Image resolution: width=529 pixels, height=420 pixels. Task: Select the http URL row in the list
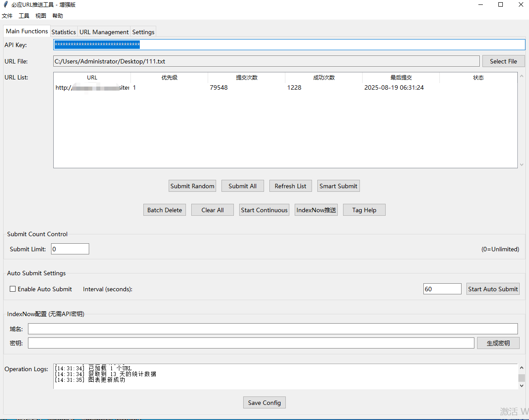pos(285,88)
